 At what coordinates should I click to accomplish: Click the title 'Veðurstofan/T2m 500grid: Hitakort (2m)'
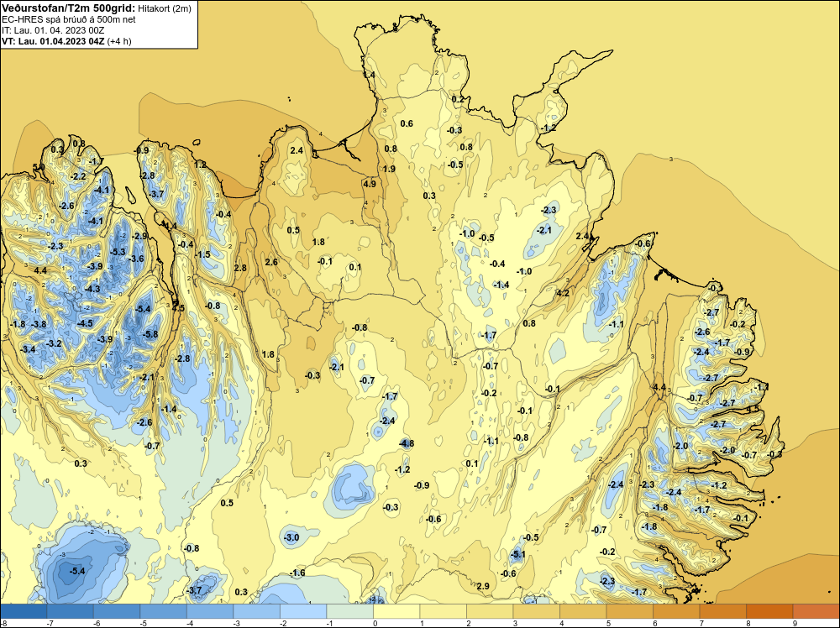coord(97,8)
